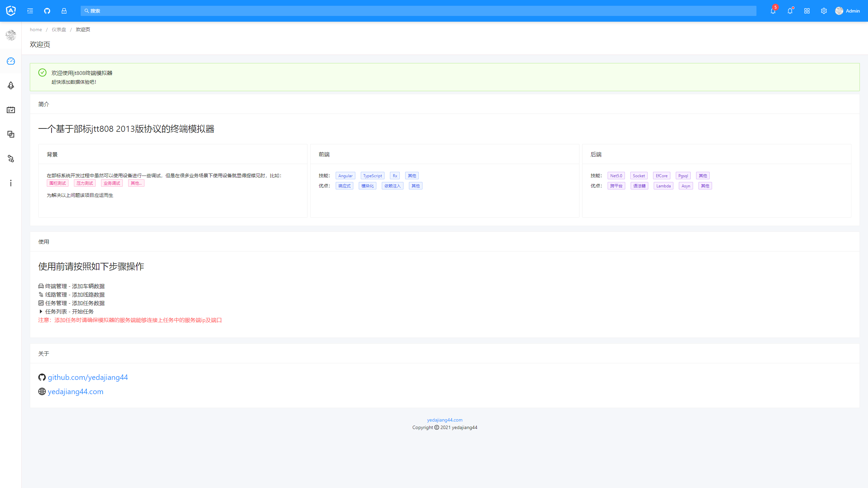The image size is (868, 488).
Task: Open the rocket sidebar menu icon
Action: coord(11,85)
